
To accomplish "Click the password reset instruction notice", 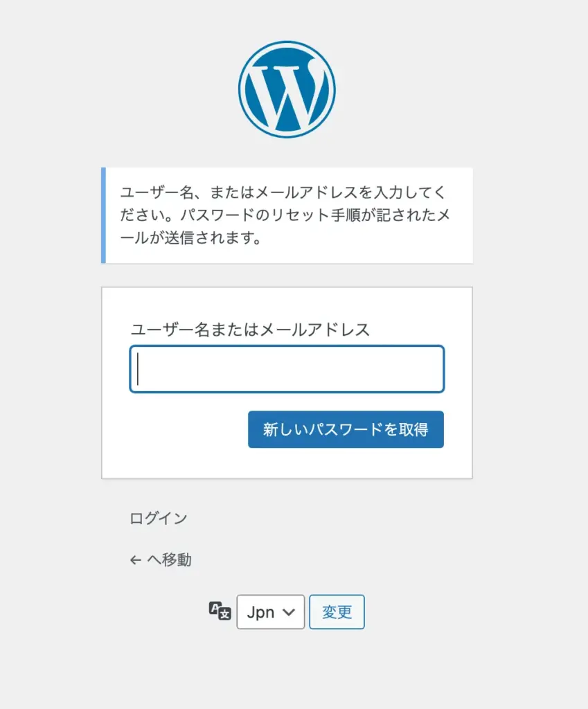I will (287, 215).
